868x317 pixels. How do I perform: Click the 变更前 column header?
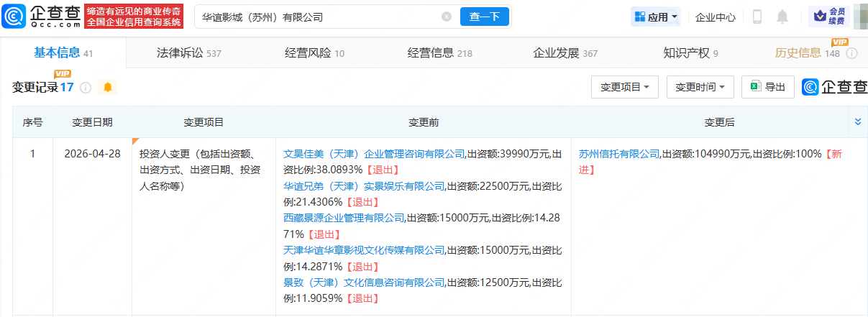tap(424, 122)
